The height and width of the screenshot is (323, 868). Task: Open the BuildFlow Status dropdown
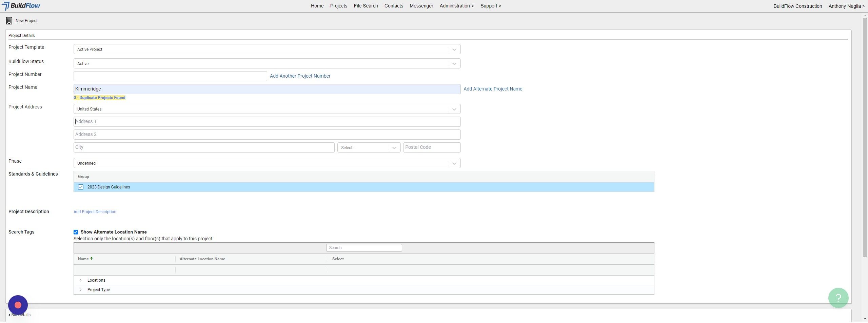267,64
